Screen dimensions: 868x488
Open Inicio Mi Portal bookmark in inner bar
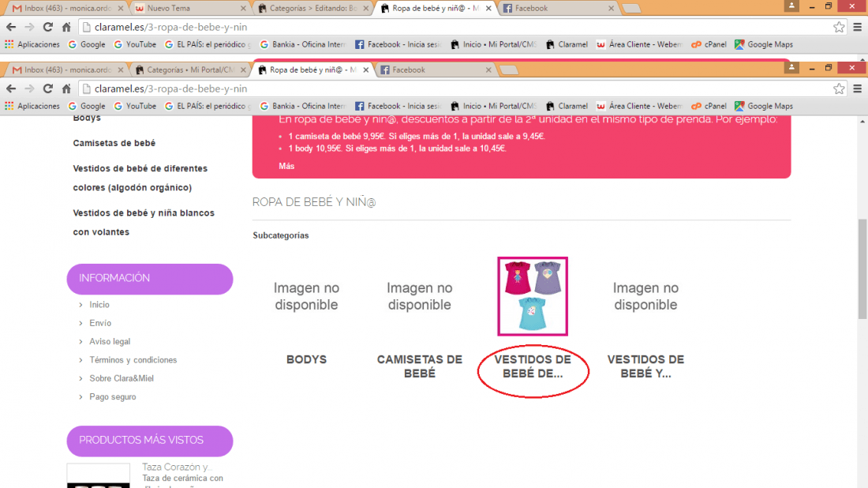tap(493, 106)
